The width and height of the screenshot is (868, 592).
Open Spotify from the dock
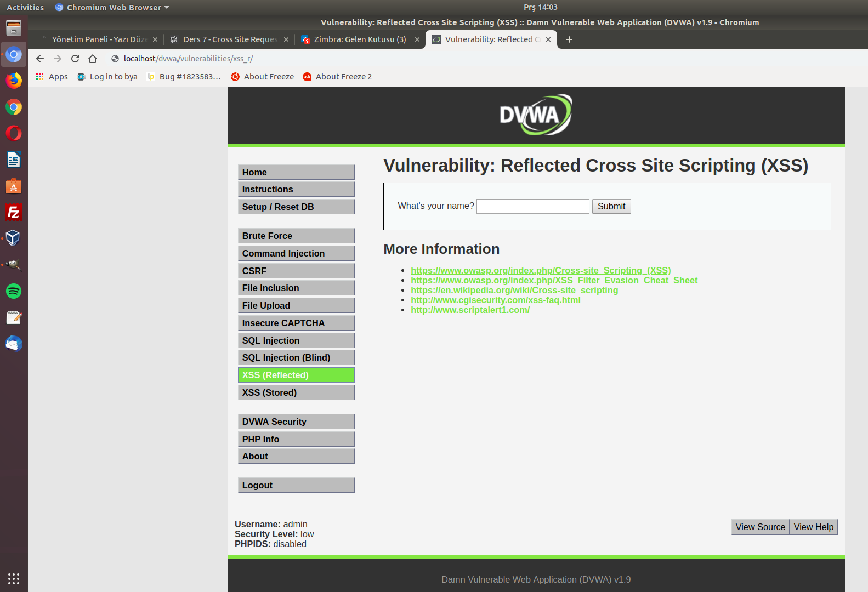pyautogui.click(x=14, y=291)
